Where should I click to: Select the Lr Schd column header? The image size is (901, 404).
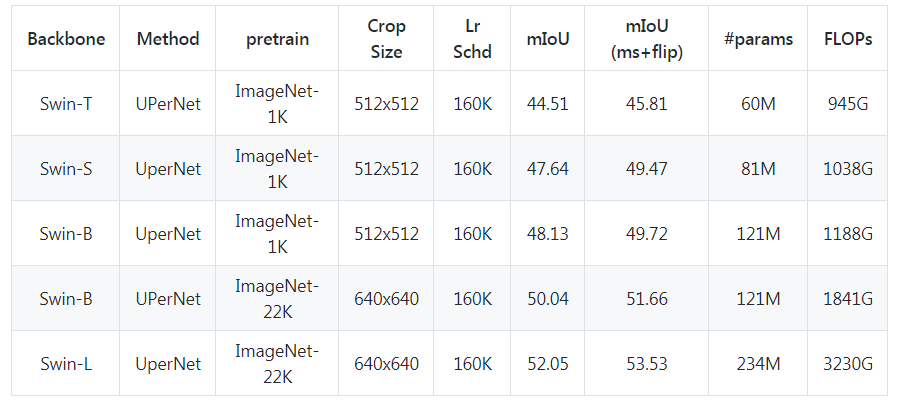472,39
